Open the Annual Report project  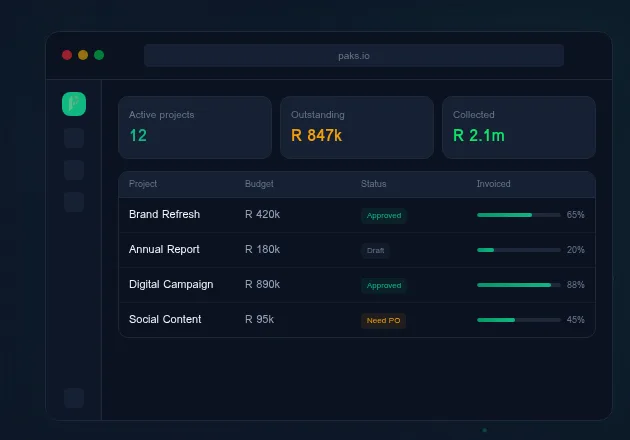click(x=164, y=249)
